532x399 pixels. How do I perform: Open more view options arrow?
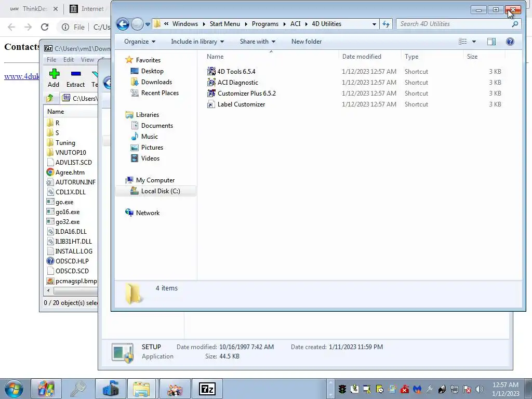coord(474,42)
